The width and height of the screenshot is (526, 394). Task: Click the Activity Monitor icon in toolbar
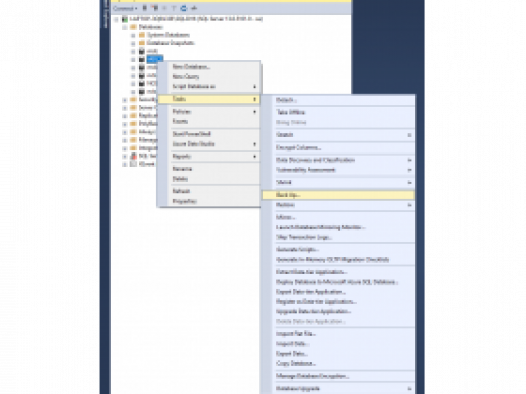194,8
